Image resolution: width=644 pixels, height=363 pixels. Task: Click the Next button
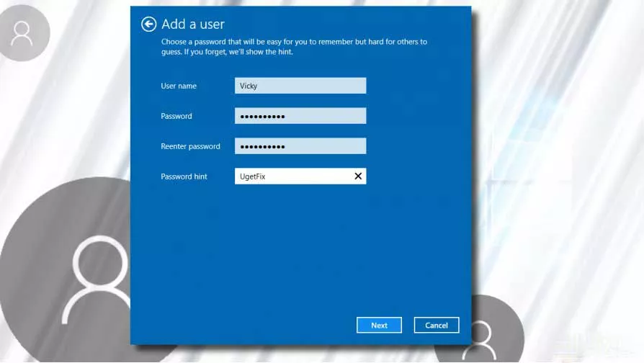[x=379, y=326]
